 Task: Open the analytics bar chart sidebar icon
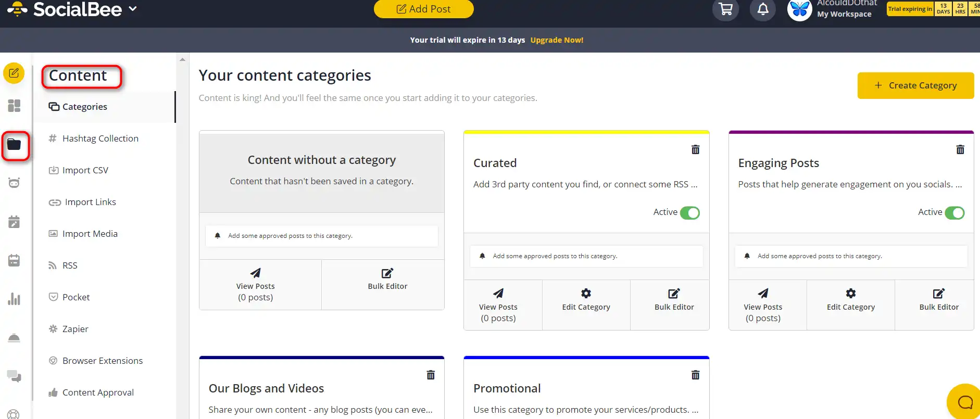point(14,299)
